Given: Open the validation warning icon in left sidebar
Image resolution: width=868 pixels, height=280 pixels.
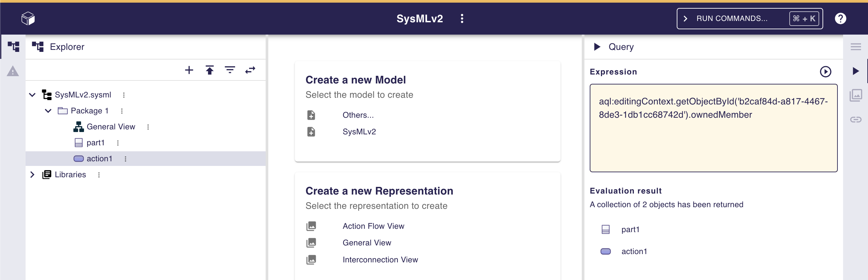Looking at the screenshot, I should (13, 71).
